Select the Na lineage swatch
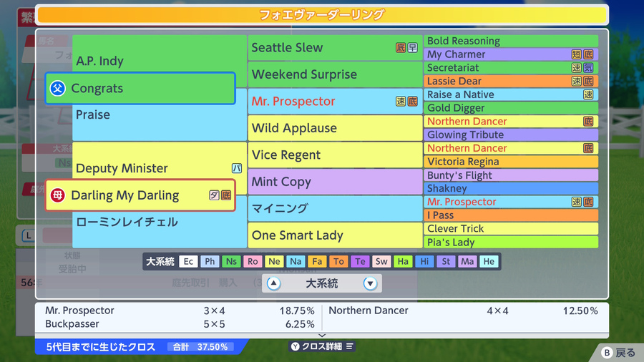Screen dimensions: 644x362 click(x=296, y=261)
